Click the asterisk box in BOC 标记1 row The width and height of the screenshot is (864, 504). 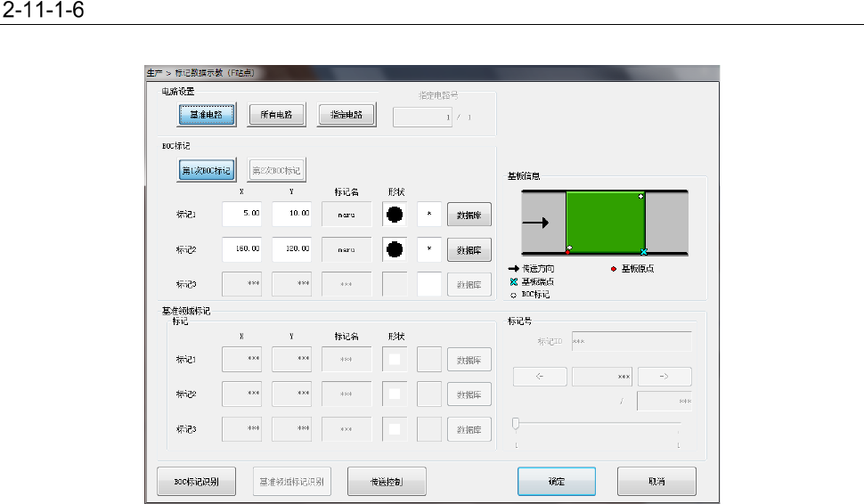tap(429, 215)
